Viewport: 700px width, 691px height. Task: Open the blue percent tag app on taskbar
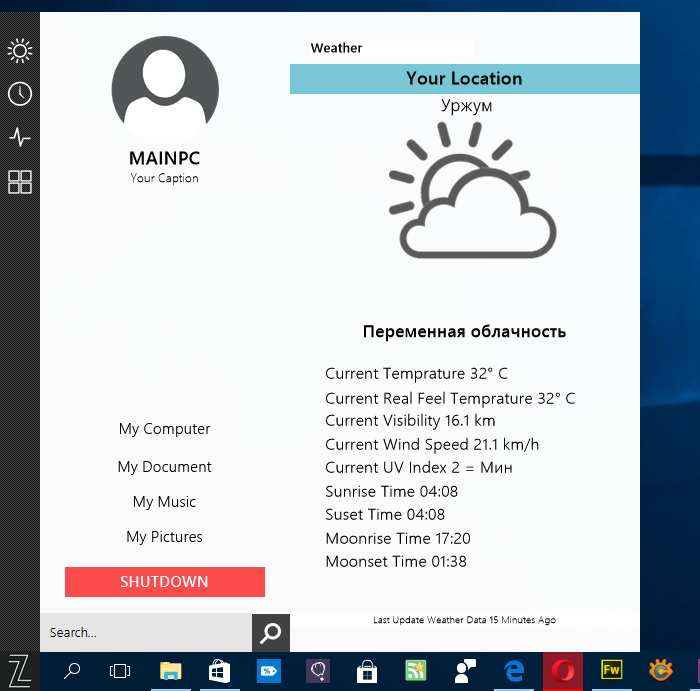(269, 670)
